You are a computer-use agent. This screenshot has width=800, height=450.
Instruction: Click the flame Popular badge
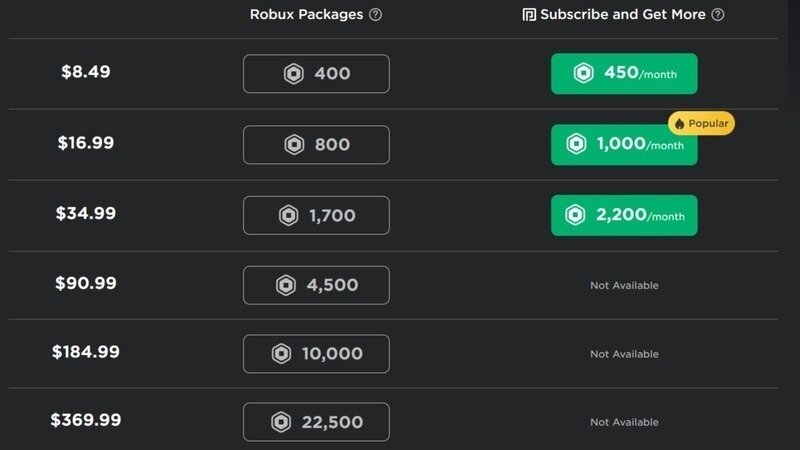701,124
